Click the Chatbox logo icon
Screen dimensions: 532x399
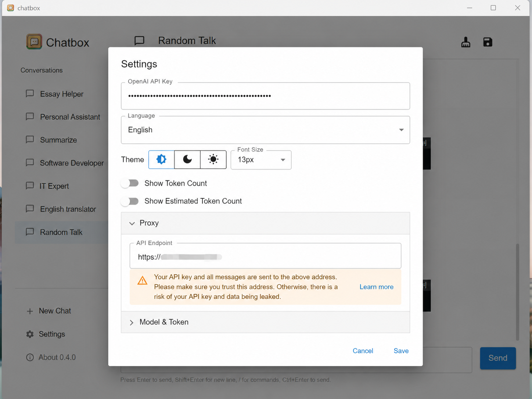34,42
